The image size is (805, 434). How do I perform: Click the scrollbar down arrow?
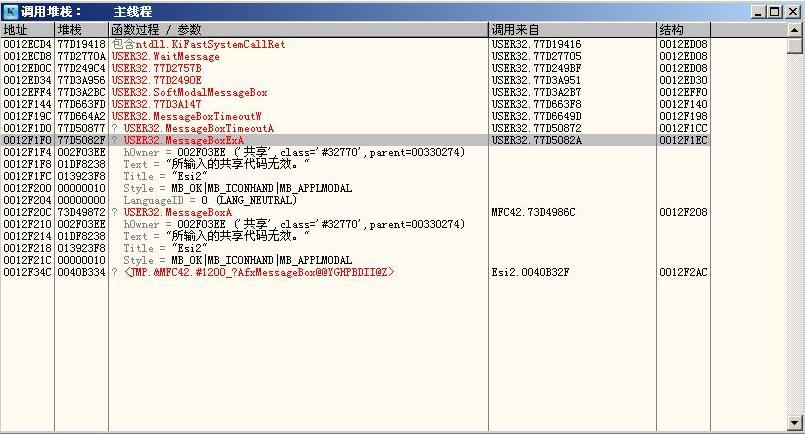[795, 423]
